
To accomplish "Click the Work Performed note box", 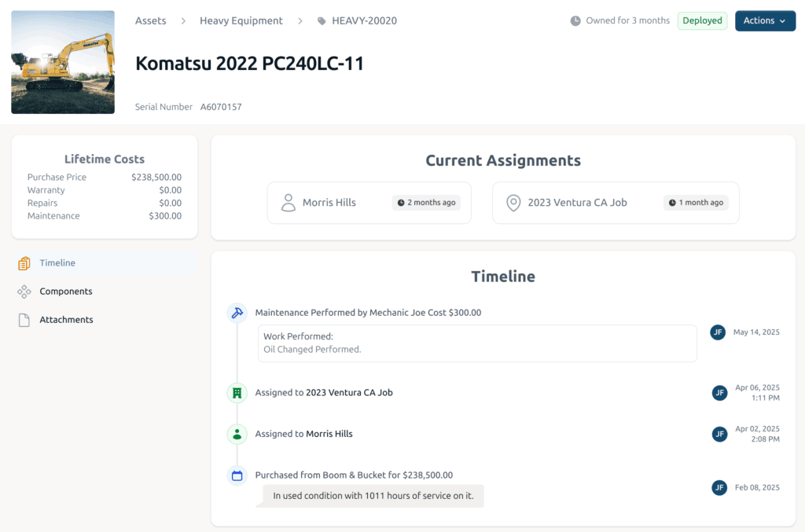I will click(x=477, y=343).
